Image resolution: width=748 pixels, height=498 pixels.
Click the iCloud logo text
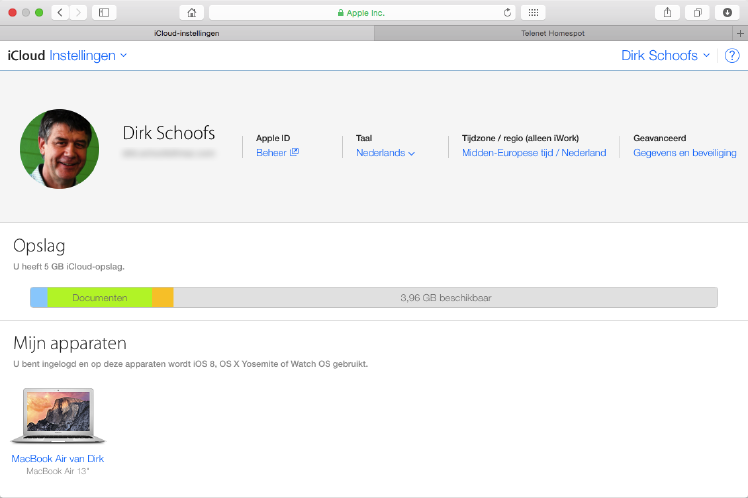[26, 55]
